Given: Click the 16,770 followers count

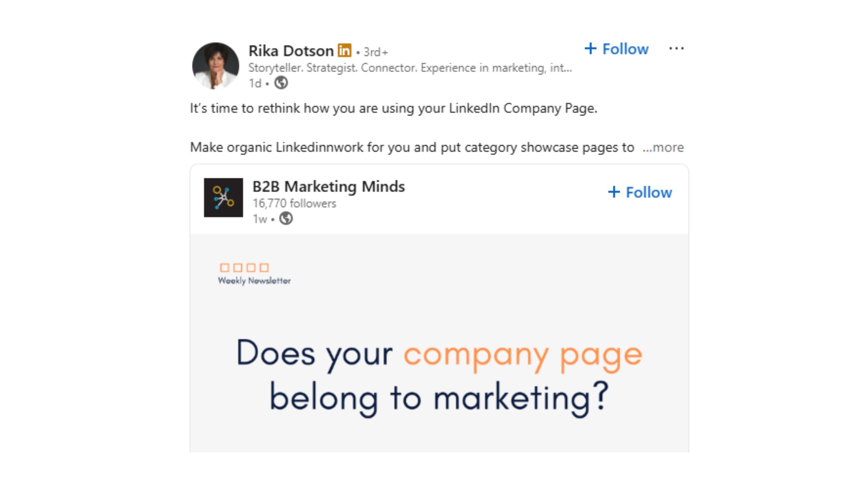Looking at the screenshot, I should (294, 203).
